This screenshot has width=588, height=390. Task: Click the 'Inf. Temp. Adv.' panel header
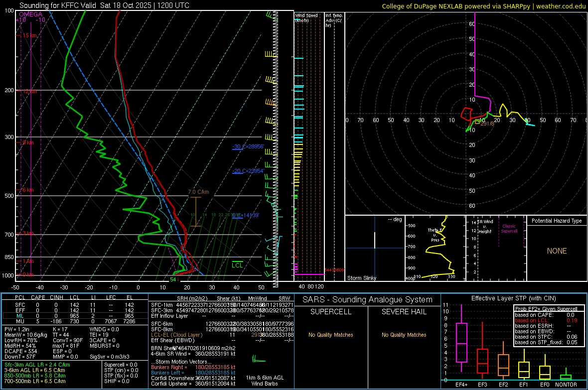tap(333, 20)
